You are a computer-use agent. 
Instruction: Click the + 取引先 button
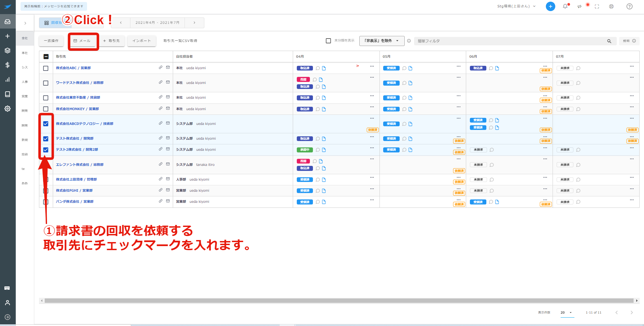pos(112,41)
